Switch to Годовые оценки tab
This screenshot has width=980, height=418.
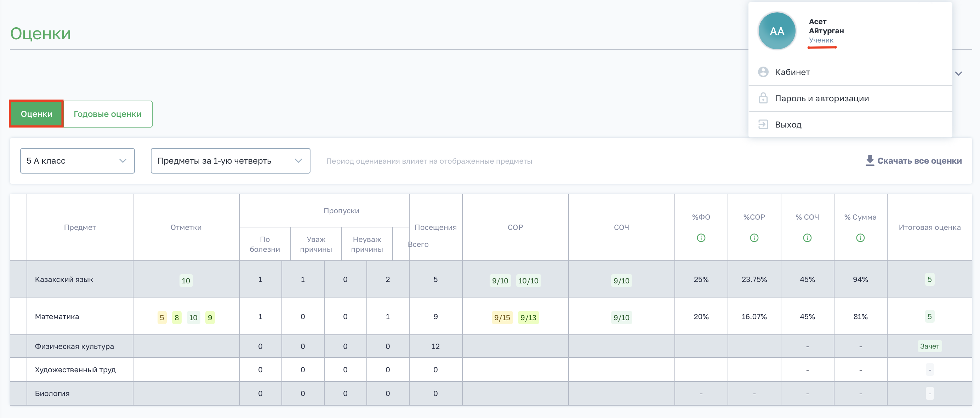coord(107,114)
